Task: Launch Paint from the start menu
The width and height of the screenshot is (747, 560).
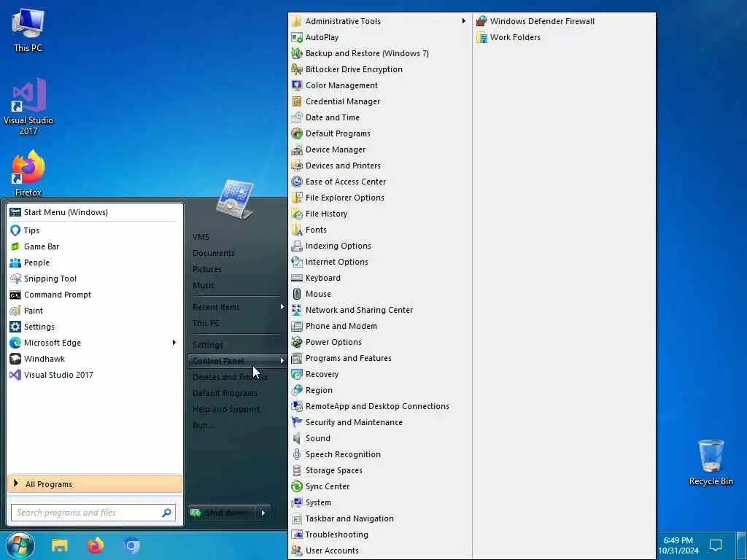Action: tap(95, 311)
